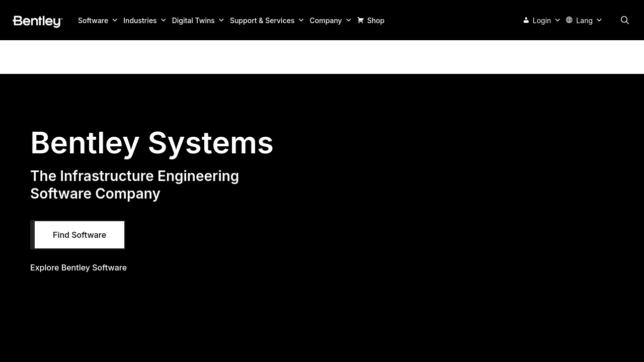
Task: Open the search magnifier icon
Action: pos(625,20)
